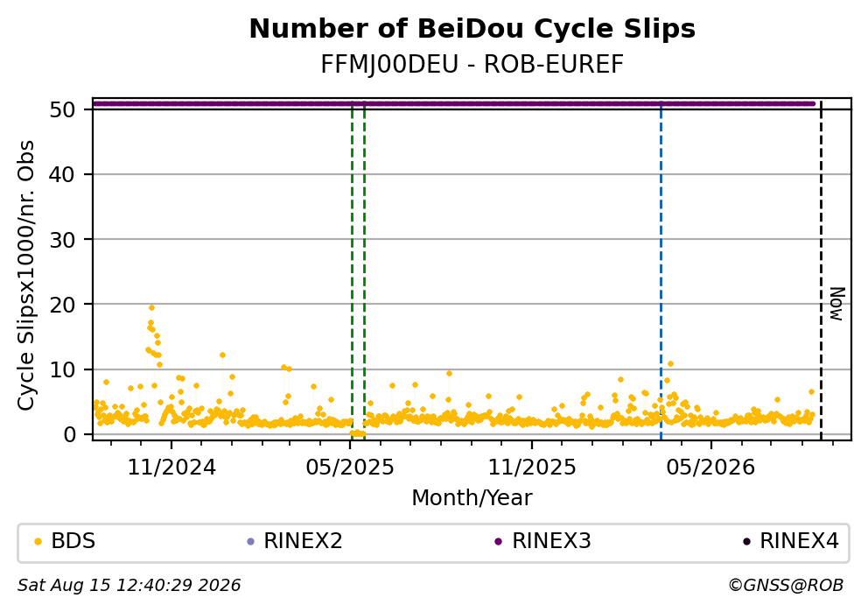Click the black RINEX4 legend dot
The image size is (868, 612).
pos(746,542)
